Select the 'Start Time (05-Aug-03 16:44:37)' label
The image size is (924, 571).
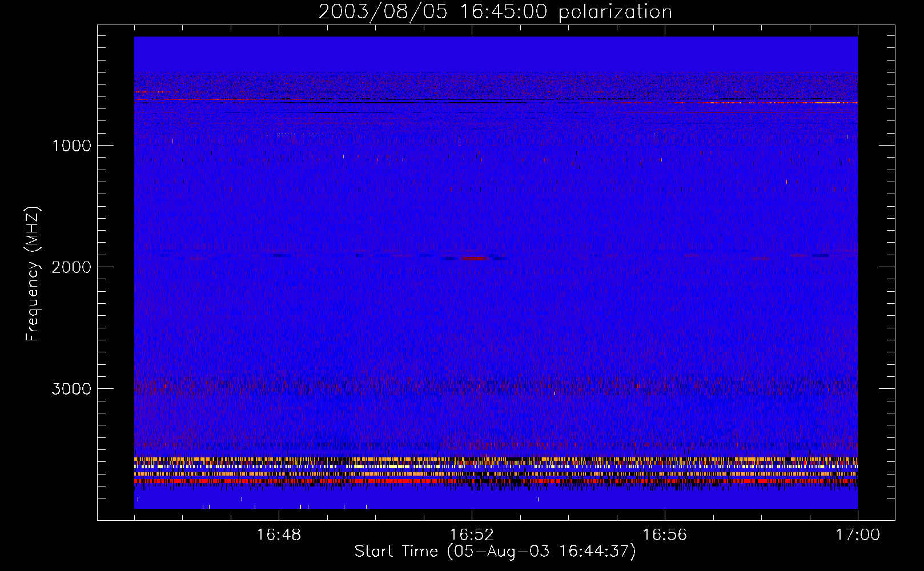(x=495, y=552)
